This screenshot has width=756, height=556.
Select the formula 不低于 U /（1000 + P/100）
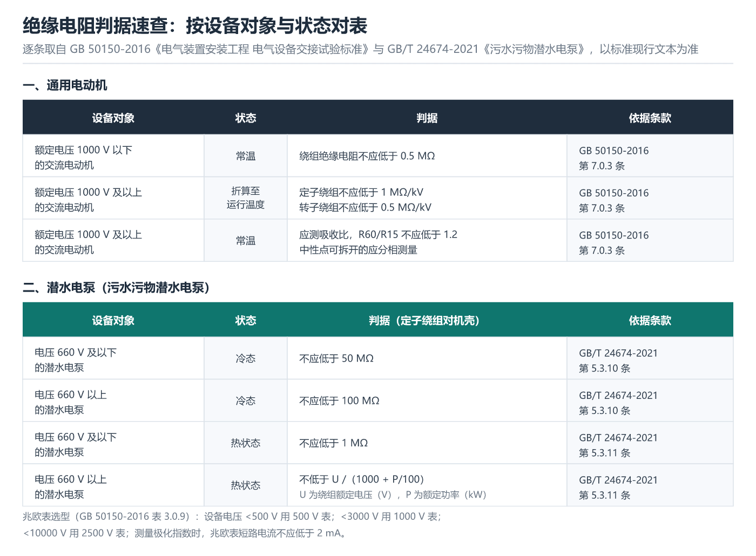[362, 479]
